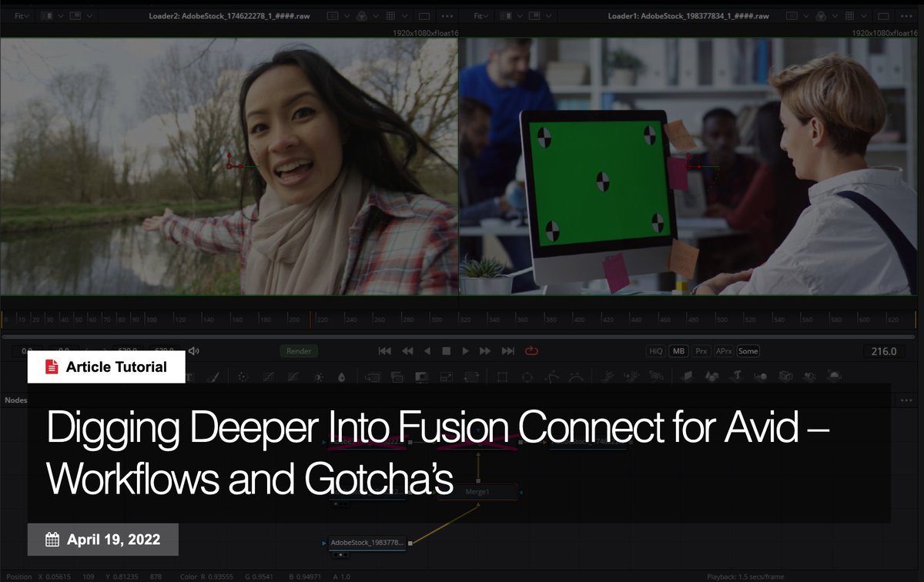Jump to the first frame
The width and height of the screenshot is (924, 582).
[385, 351]
